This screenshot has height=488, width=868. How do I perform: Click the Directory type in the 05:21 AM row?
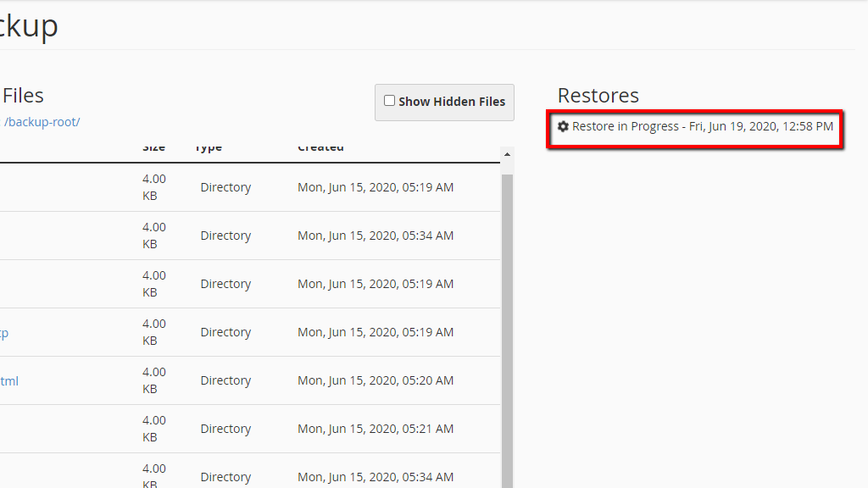(x=225, y=429)
